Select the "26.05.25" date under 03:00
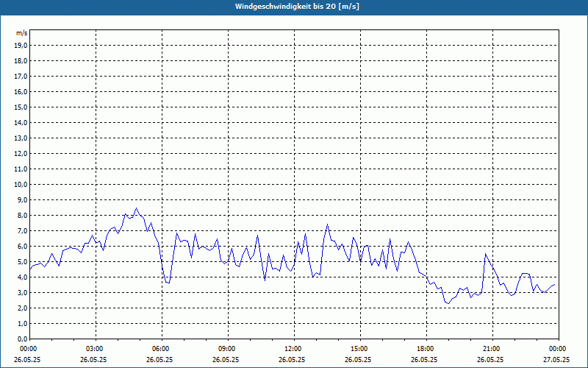 coord(93,359)
